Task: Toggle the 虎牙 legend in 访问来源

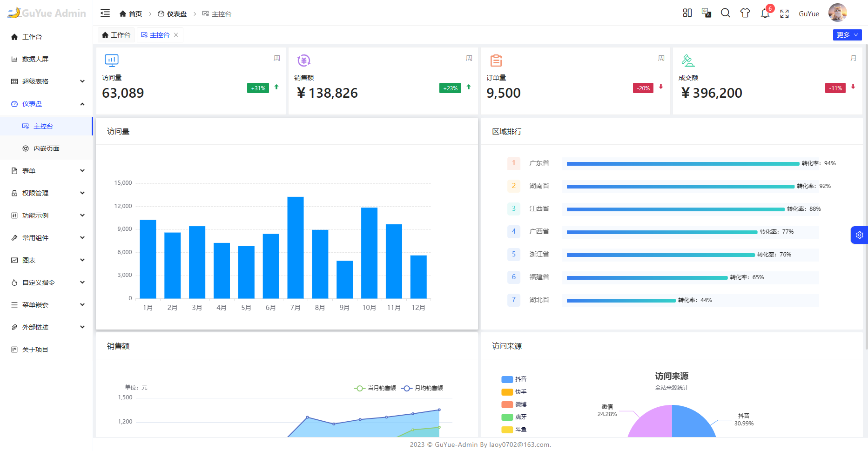Action: click(514, 417)
